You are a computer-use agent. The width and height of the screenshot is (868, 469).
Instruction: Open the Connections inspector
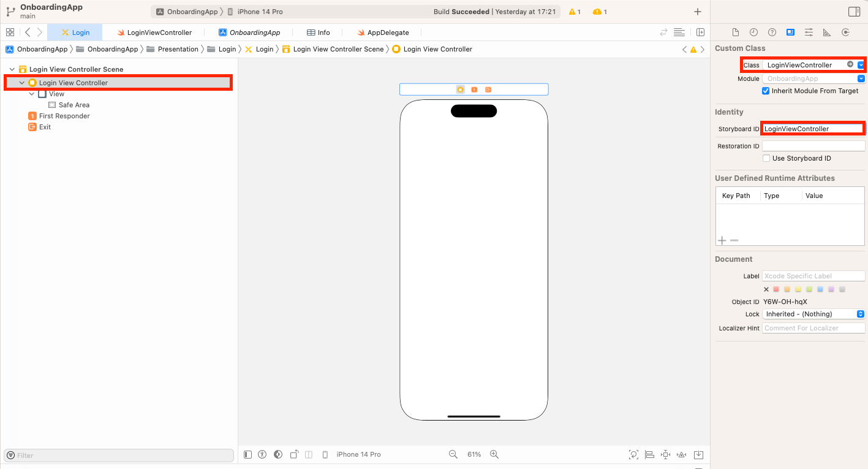[x=846, y=32]
